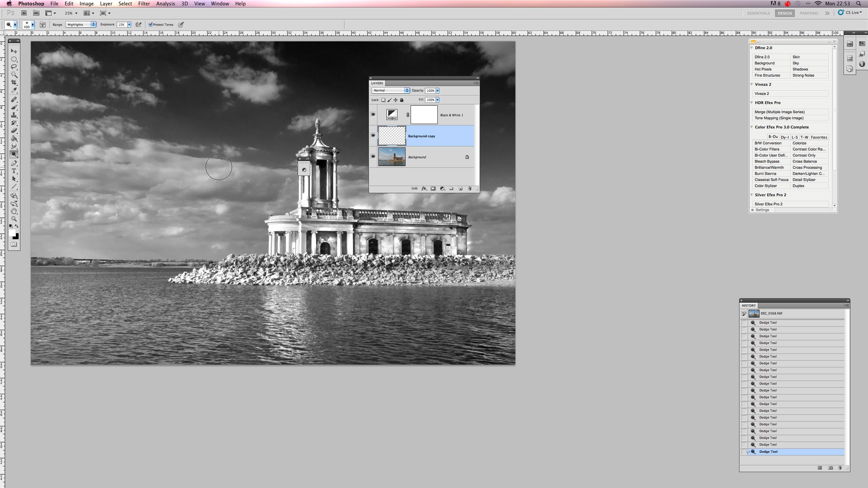Select the Pen tool

pyautogui.click(x=14, y=163)
